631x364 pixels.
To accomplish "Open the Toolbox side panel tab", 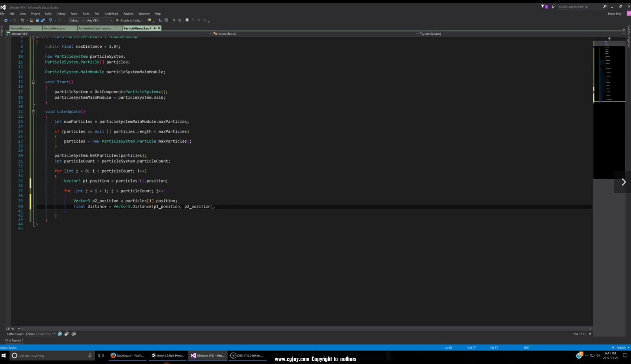I will (2, 31).
